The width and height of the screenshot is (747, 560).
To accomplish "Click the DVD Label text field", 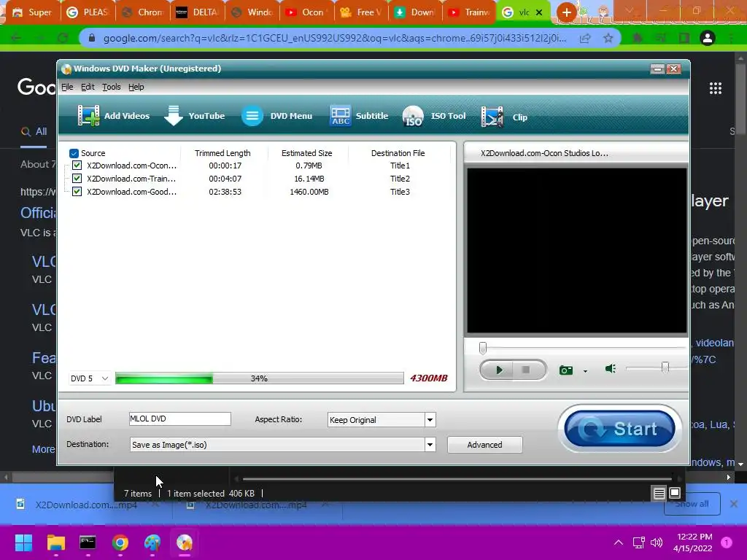I will pyautogui.click(x=180, y=419).
